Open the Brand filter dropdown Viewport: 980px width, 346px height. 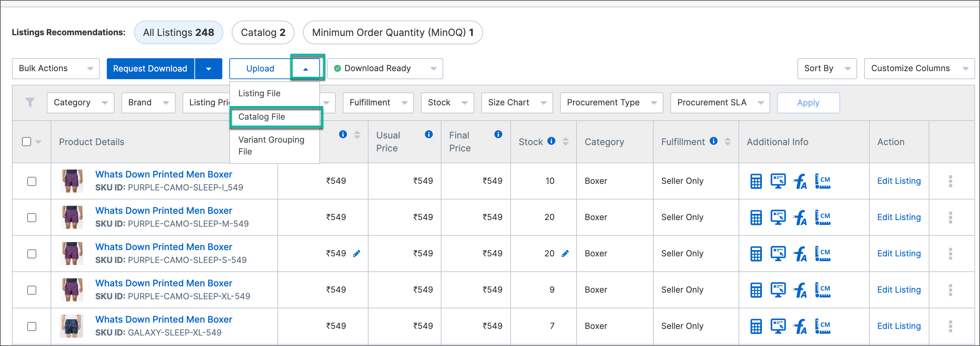[x=148, y=103]
